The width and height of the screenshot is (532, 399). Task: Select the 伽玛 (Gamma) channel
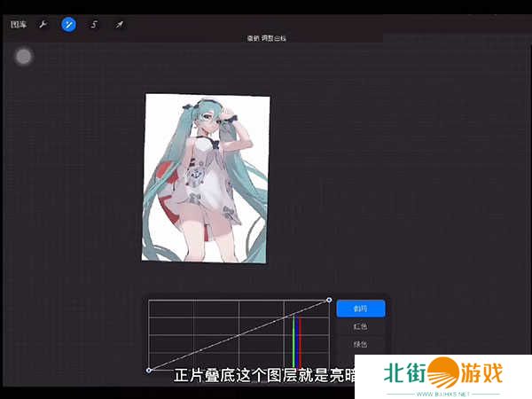coord(360,309)
